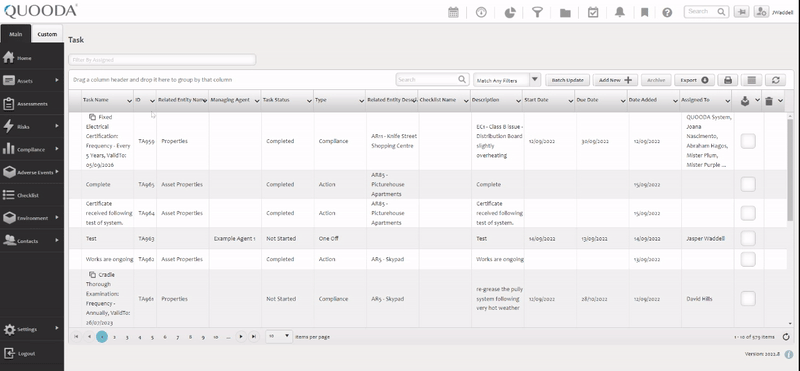Tick the checkbox for task TA961

click(747, 299)
